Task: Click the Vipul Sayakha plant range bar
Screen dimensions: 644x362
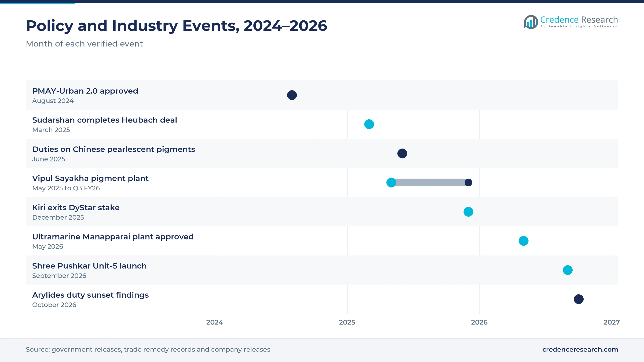Action: [430, 183]
